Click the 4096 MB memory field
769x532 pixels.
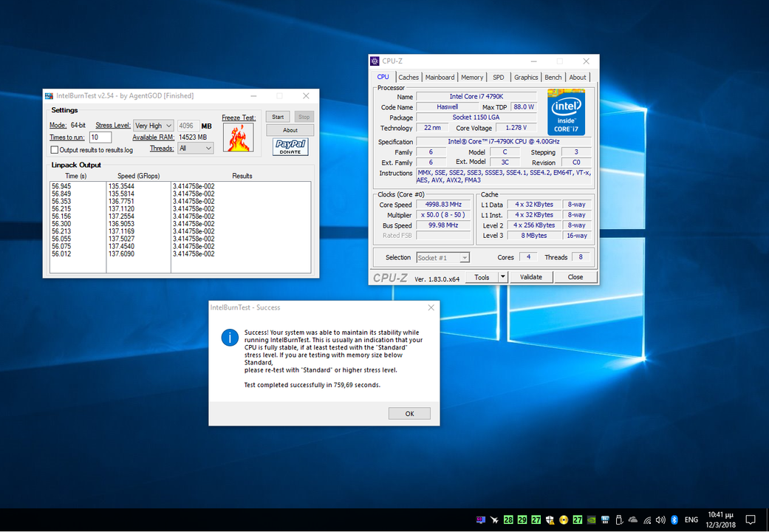click(x=188, y=126)
